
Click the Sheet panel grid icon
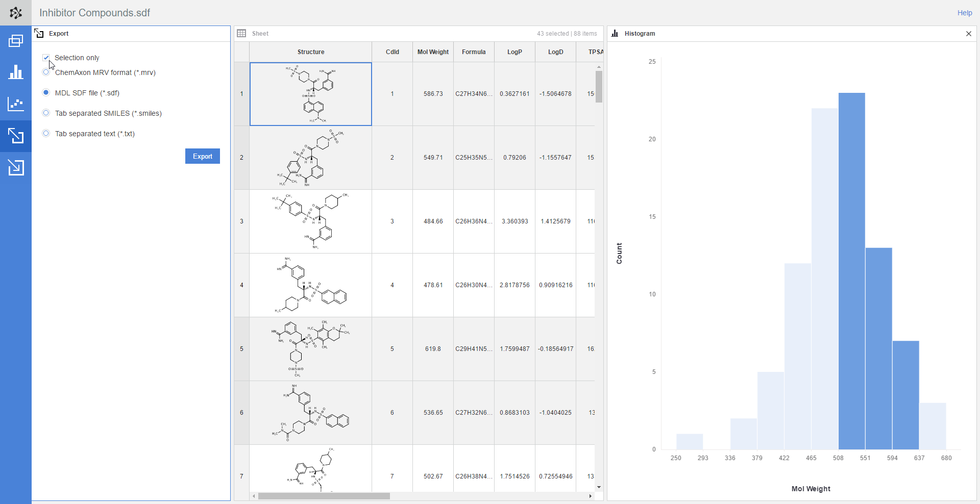click(242, 34)
